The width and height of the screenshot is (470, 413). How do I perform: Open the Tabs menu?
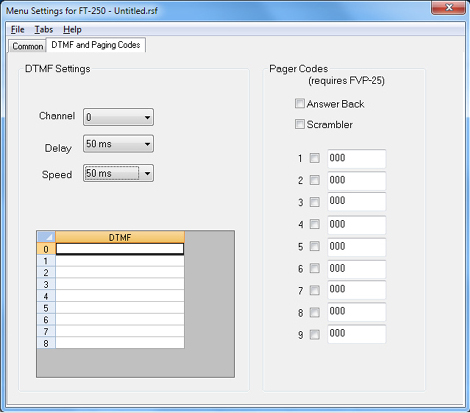click(44, 30)
